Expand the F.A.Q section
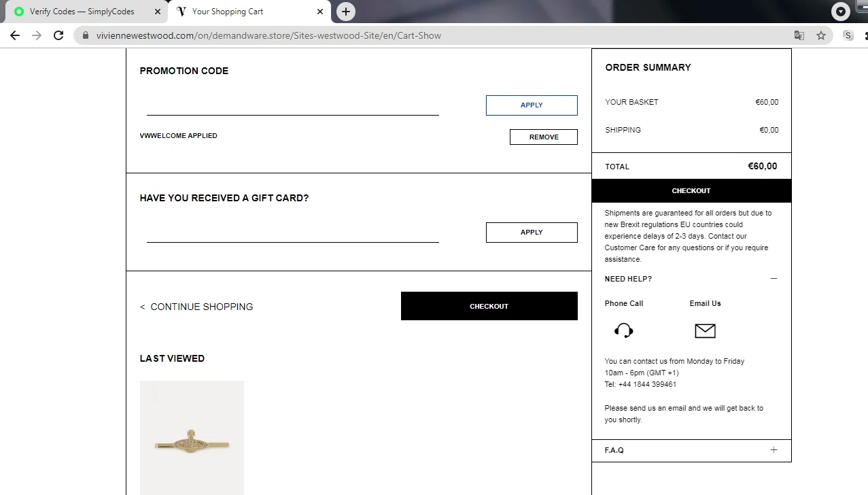Screen dimensions: 868x495 click(774, 450)
